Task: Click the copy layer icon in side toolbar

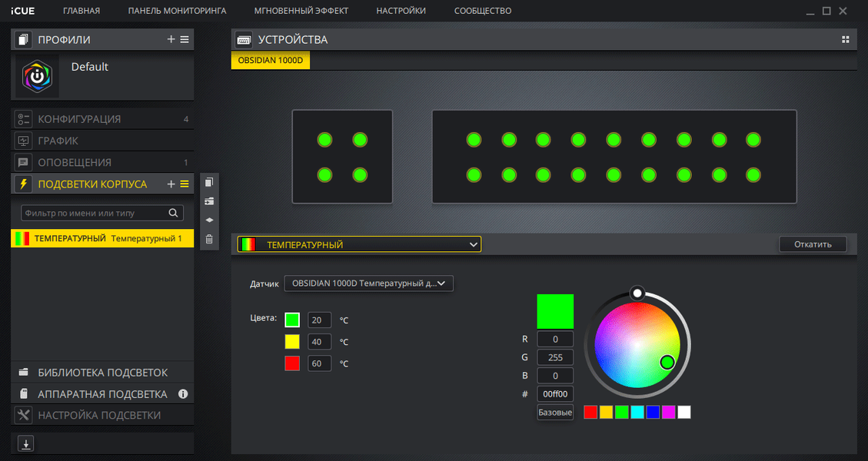Action: pyautogui.click(x=209, y=182)
